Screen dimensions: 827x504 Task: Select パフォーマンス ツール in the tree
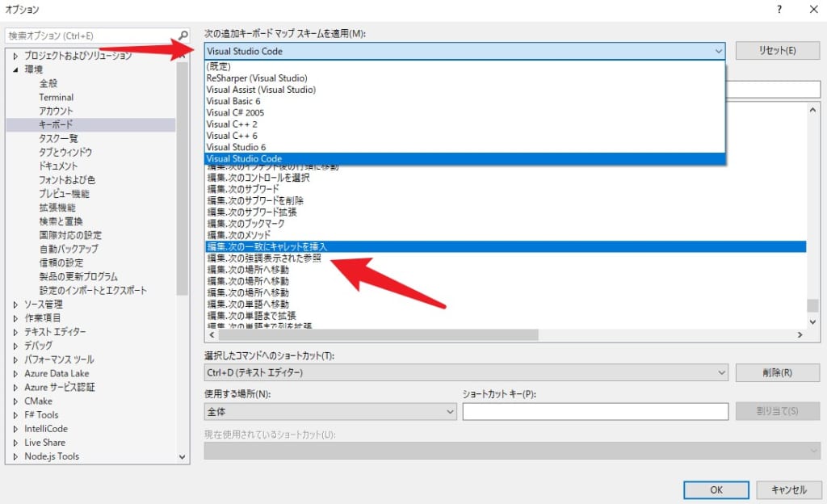59,359
